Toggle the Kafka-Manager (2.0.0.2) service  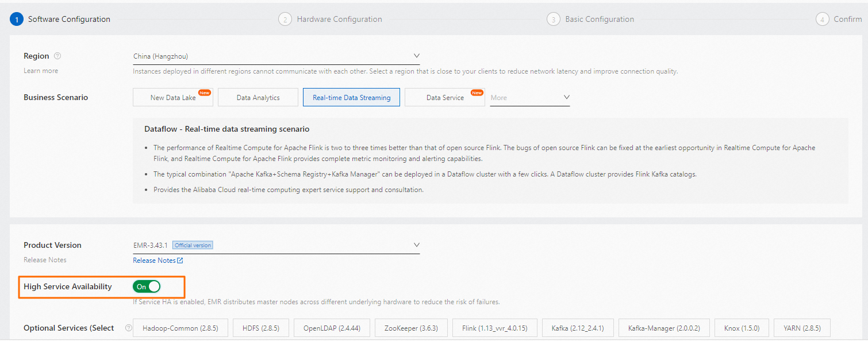(x=664, y=328)
